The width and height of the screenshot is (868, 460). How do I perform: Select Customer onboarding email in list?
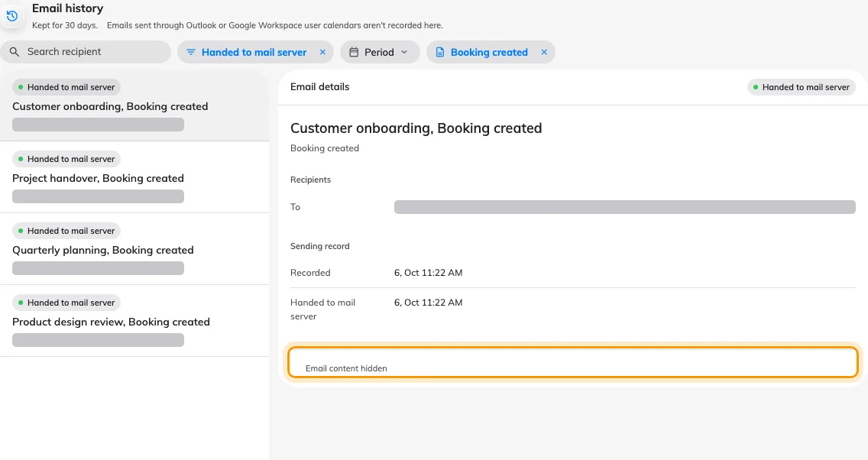pyautogui.click(x=134, y=105)
